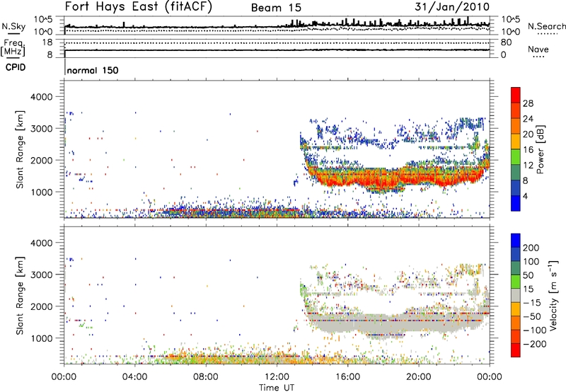The width and height of the screenshot is (566, 392).
Task: Select the '08:00' time axis label
Action: click(206, 377)
